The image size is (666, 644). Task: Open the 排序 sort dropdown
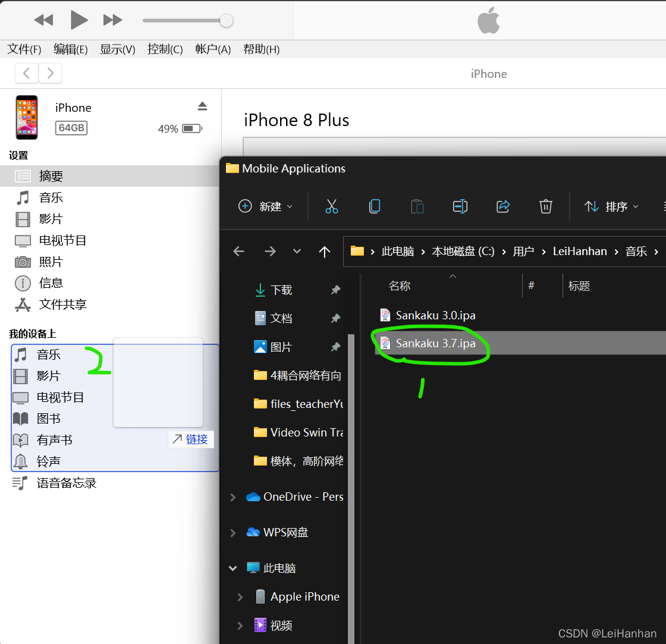[x=611, y=206]
